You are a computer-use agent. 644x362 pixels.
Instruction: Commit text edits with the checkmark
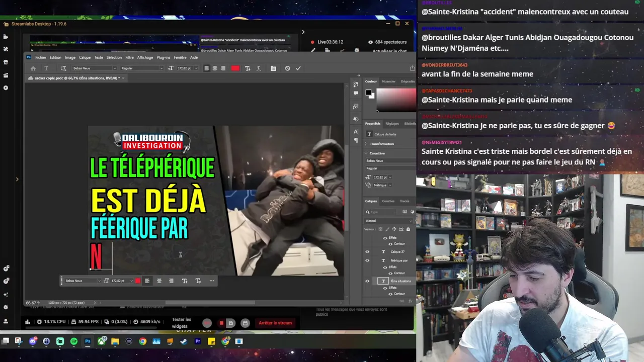[x=298, y=68]
